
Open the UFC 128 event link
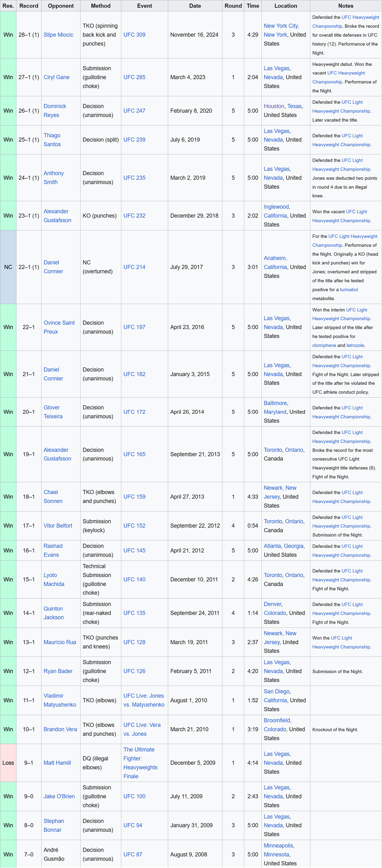(x=134, y=642)
